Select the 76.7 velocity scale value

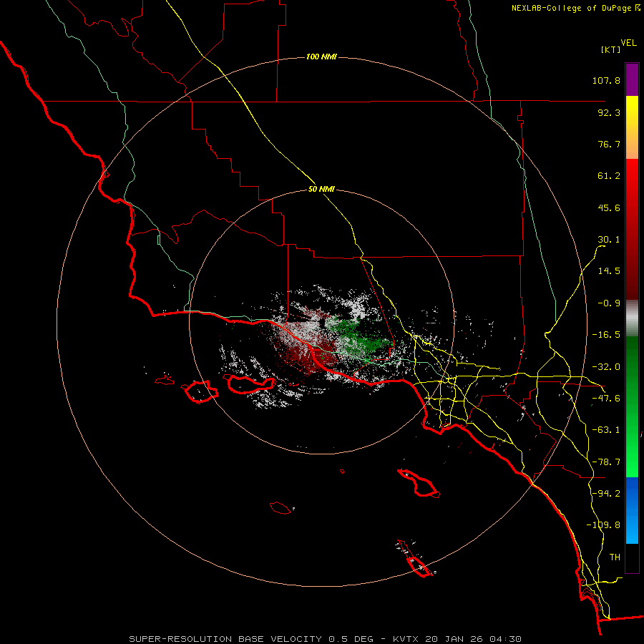click(609, 144)
